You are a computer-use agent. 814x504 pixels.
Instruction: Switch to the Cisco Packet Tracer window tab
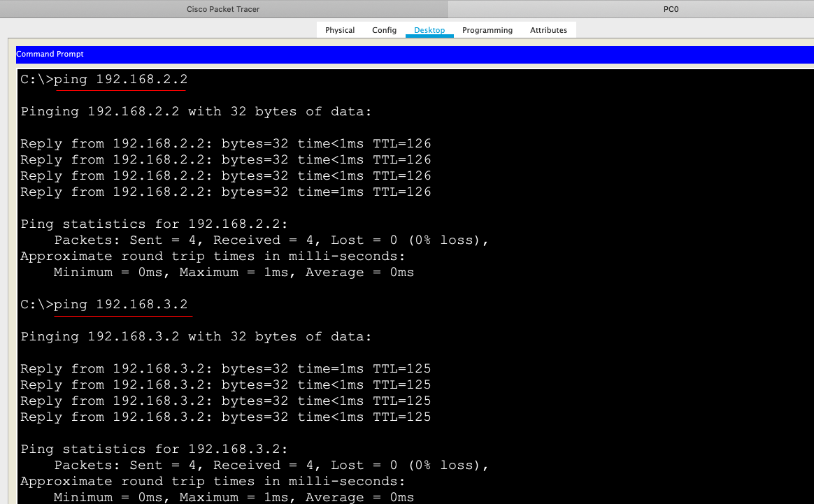223,9
